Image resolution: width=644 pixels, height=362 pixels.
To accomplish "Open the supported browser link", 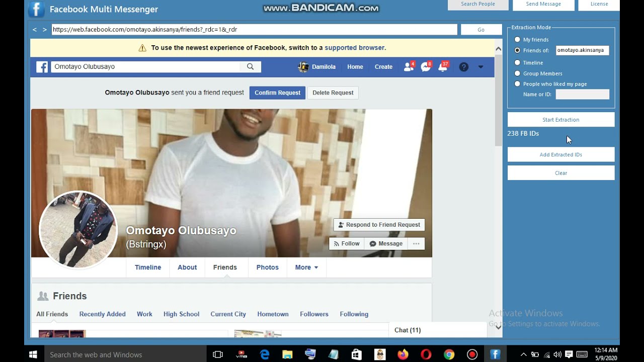I will [354, 48].
